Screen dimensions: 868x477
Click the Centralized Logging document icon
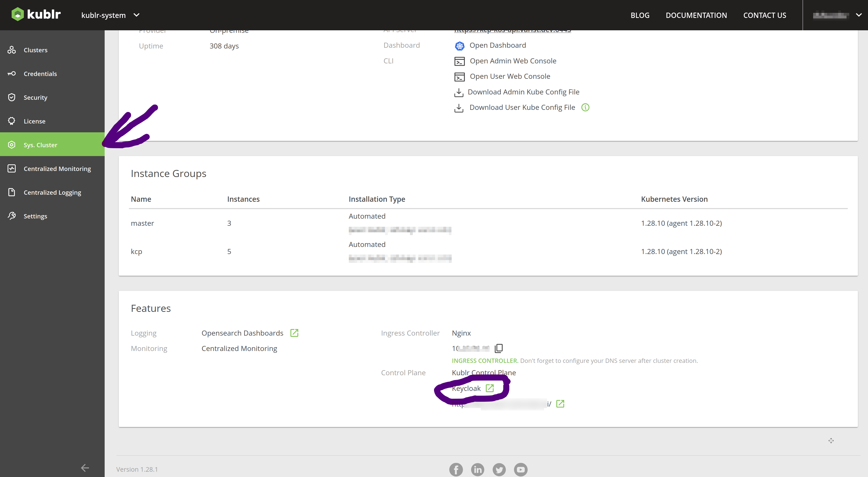12,192
